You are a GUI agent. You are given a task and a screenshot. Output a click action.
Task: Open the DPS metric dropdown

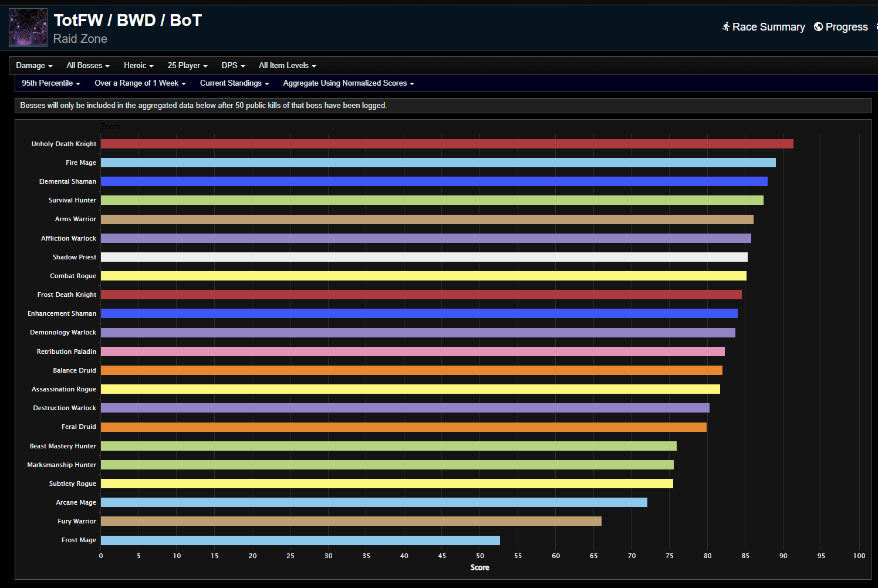233,66
